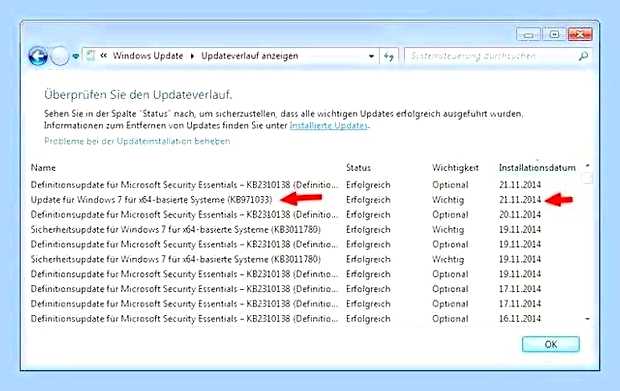Click the OK button

(551, 344)
